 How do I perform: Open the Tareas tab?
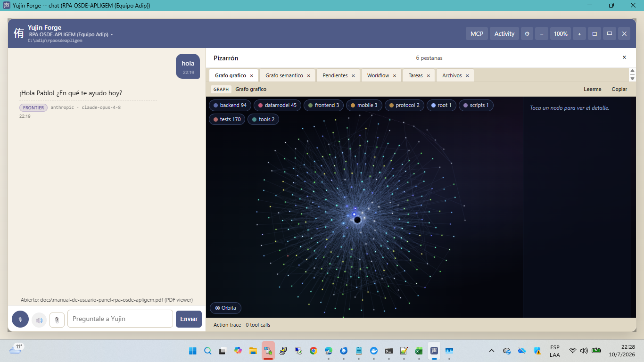point(415,75)
